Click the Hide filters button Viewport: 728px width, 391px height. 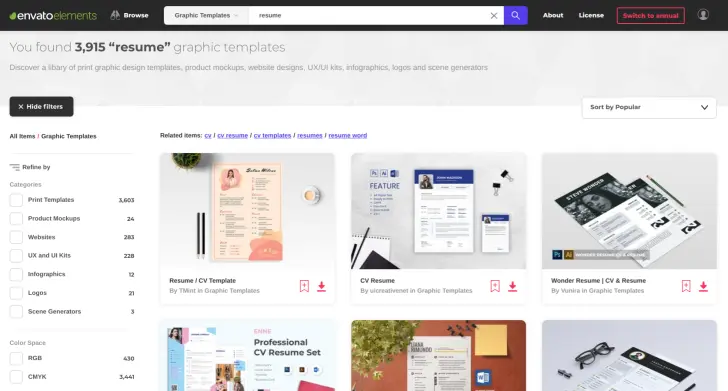click(41, 106)
